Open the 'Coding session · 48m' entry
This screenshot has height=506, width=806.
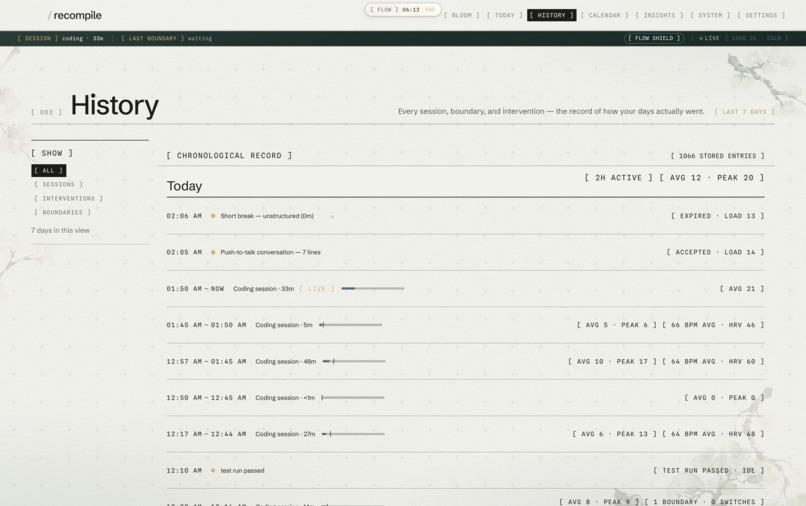[286, 362]
